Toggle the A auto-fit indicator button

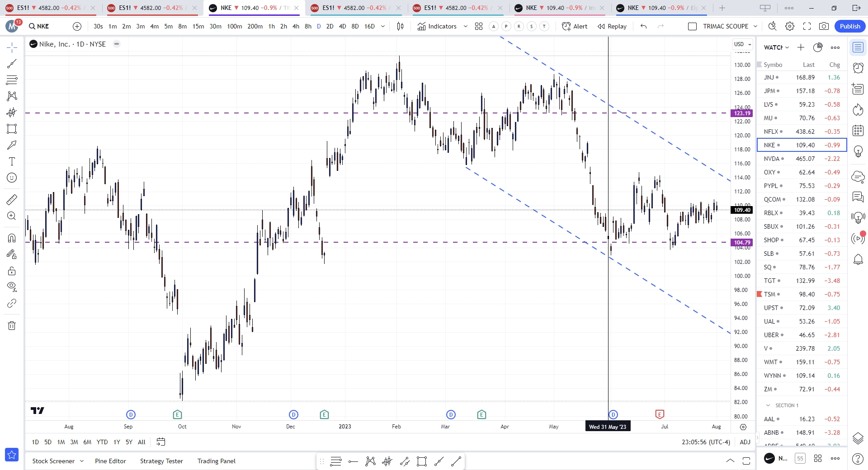point(494,26)
